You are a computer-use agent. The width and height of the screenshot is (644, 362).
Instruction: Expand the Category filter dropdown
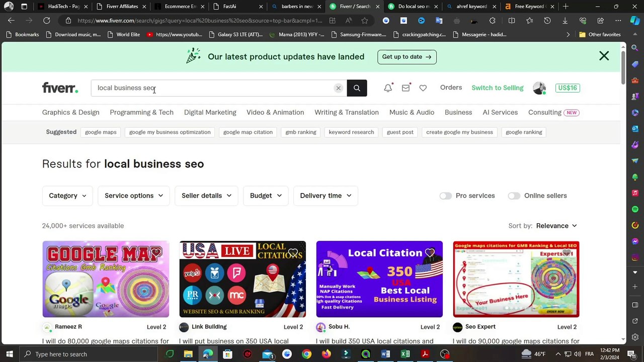(67, 196)
